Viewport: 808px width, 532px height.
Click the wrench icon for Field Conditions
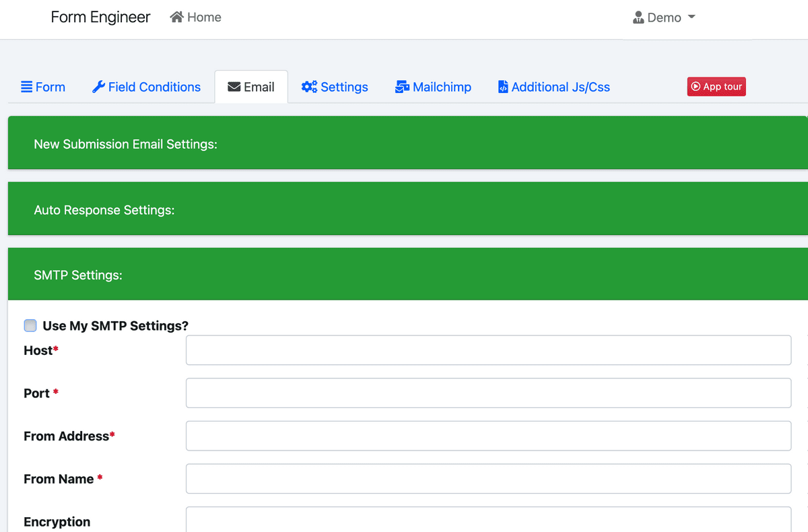point(98,87)
